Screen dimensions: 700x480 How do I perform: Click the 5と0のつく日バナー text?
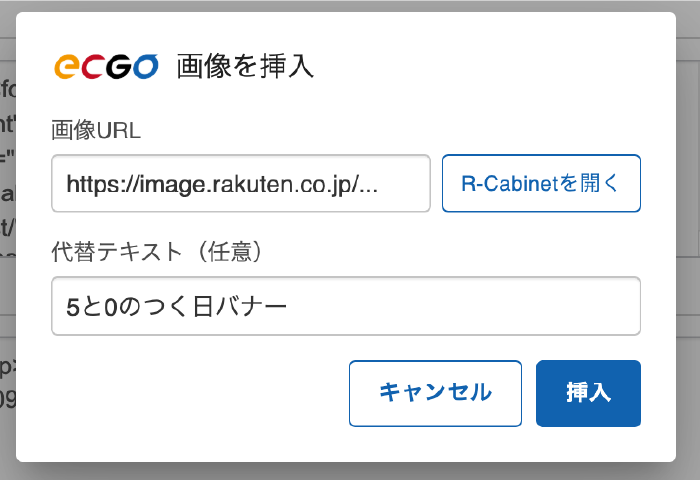tap(176, 307)
